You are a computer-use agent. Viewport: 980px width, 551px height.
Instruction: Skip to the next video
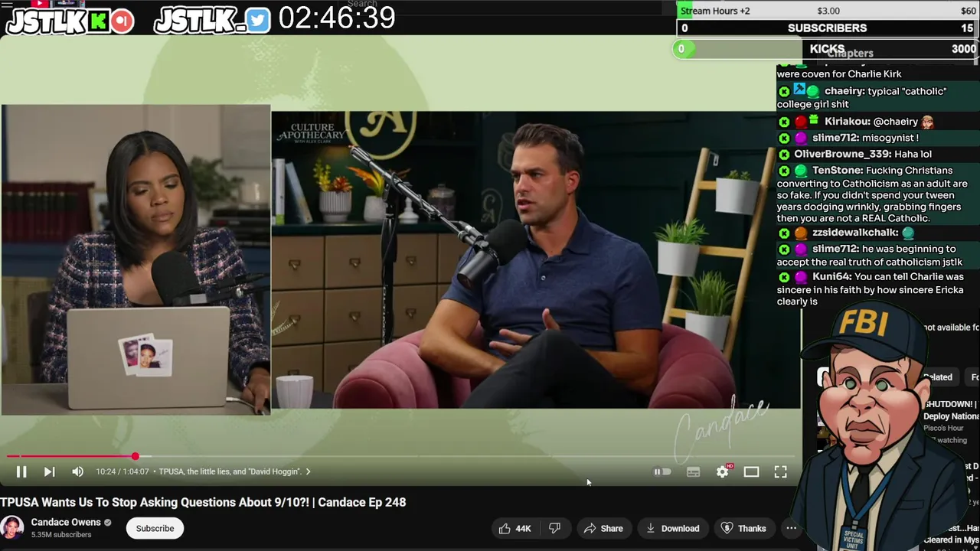[49, 472]
